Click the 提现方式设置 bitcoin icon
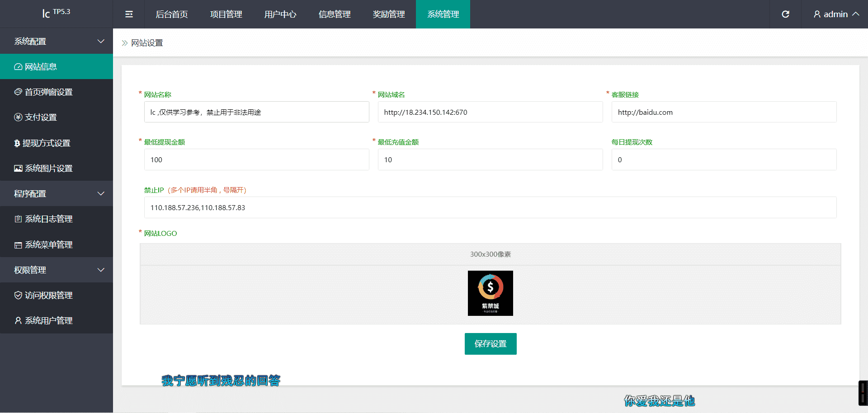The width and height of the screenshot is (868, 413). coord(17,143)
